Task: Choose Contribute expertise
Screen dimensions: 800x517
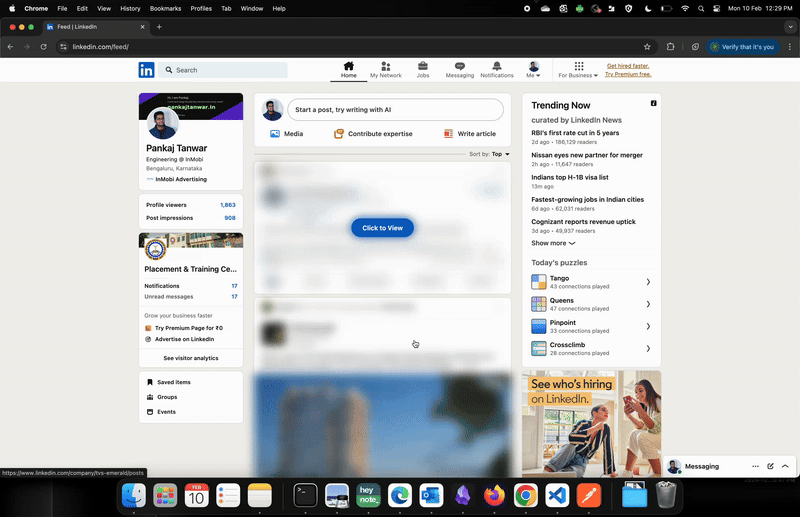Action: (x=373, y=134)
